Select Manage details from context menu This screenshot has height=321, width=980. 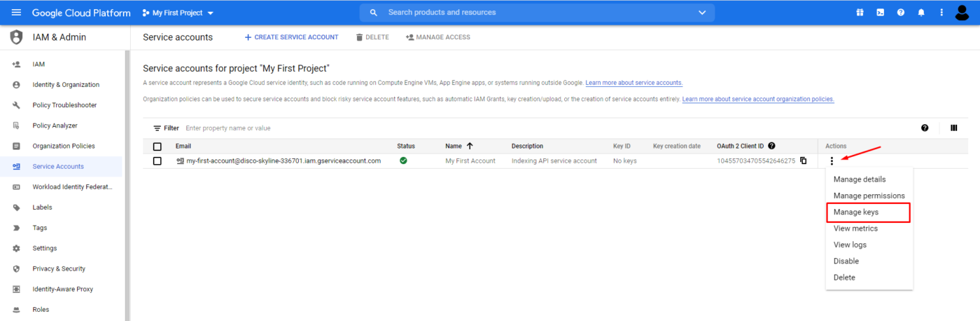pyautogui.click(x=869, y=179)
